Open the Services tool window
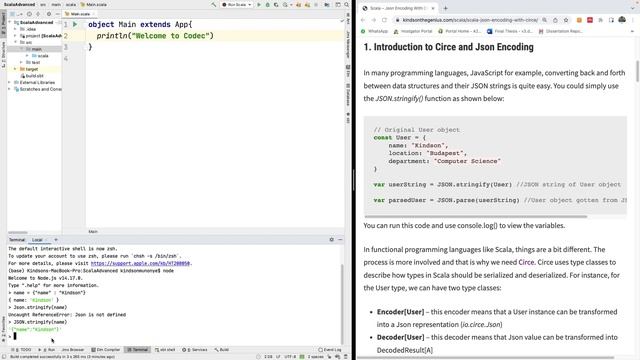The height and width of the screenshot is (360, 640). click(x=195, y=350)
